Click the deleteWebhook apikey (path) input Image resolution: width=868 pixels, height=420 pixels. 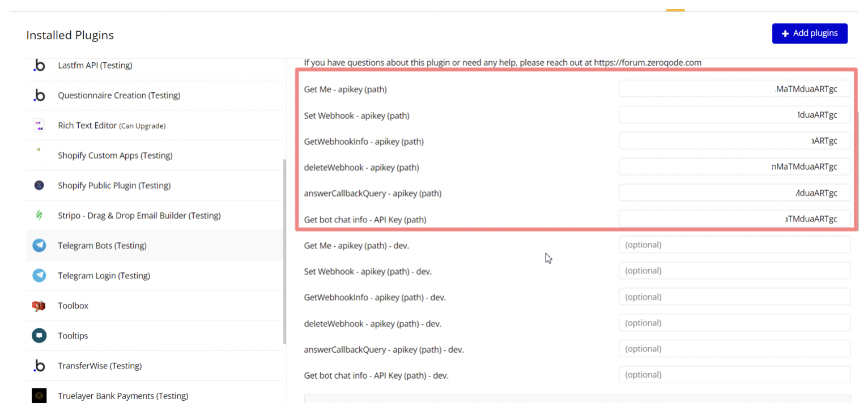[x=734, y=167]
